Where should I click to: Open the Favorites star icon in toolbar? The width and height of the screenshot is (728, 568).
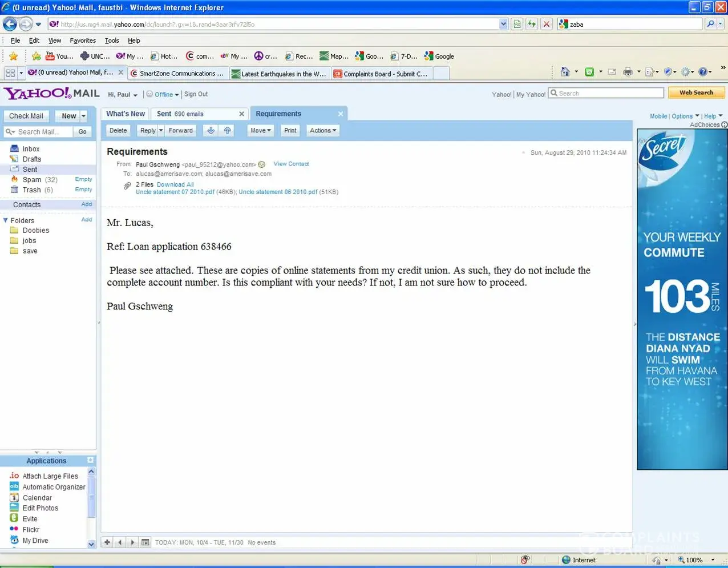(x=13, y=56)
